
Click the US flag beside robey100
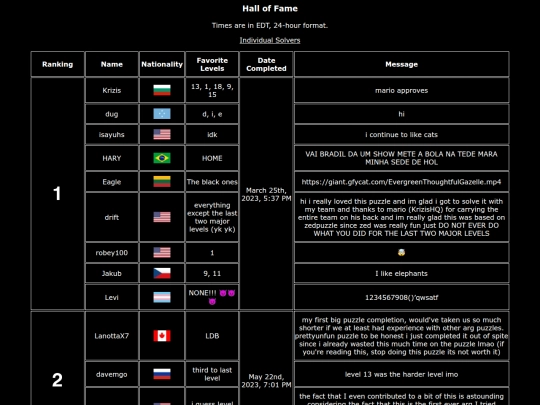162,253
